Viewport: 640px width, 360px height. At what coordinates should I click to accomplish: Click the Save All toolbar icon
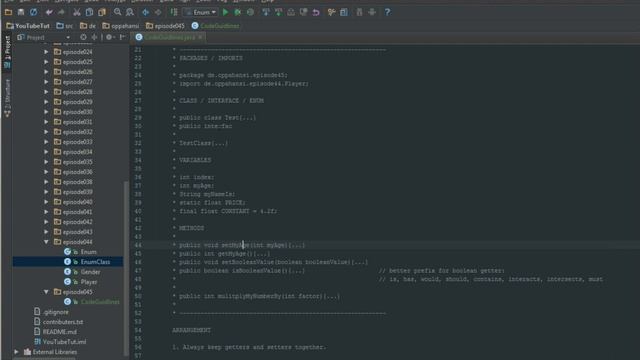pyautogui.click(x=21, y=12)
